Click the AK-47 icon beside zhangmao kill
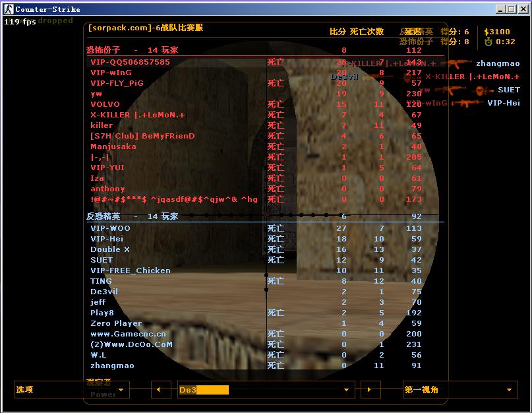 [x=455, y=63]
